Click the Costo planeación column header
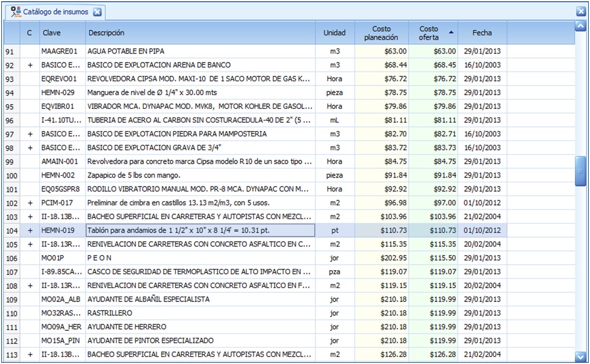Screen dimensions: 590x364 (381, 33)
